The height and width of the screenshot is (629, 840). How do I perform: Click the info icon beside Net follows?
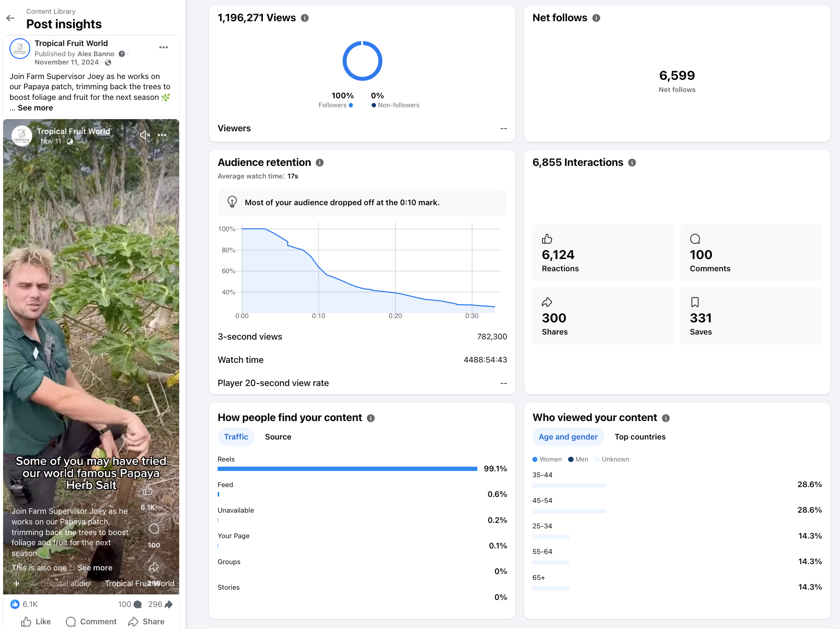click(x=596, y=18)
